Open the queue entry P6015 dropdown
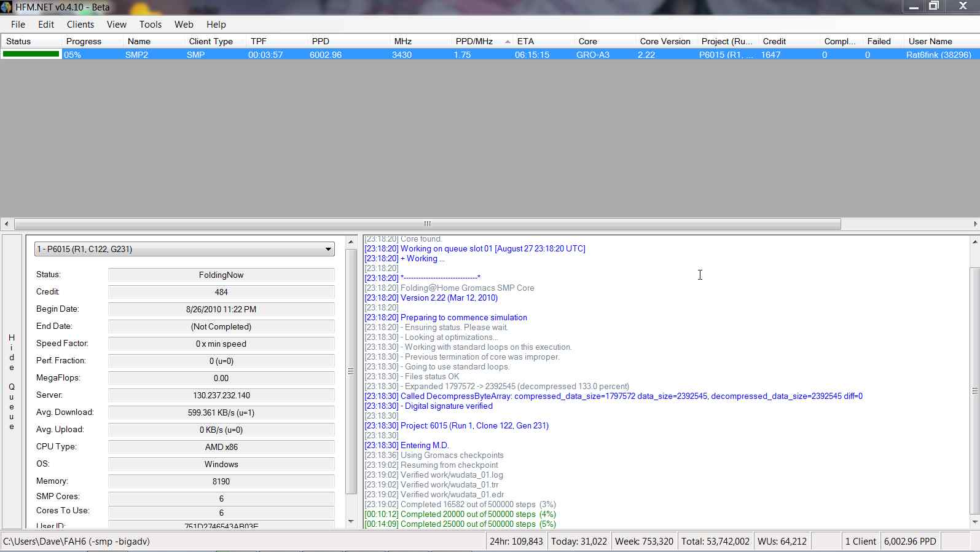This screenshot has height=552, width=980. 328,250
